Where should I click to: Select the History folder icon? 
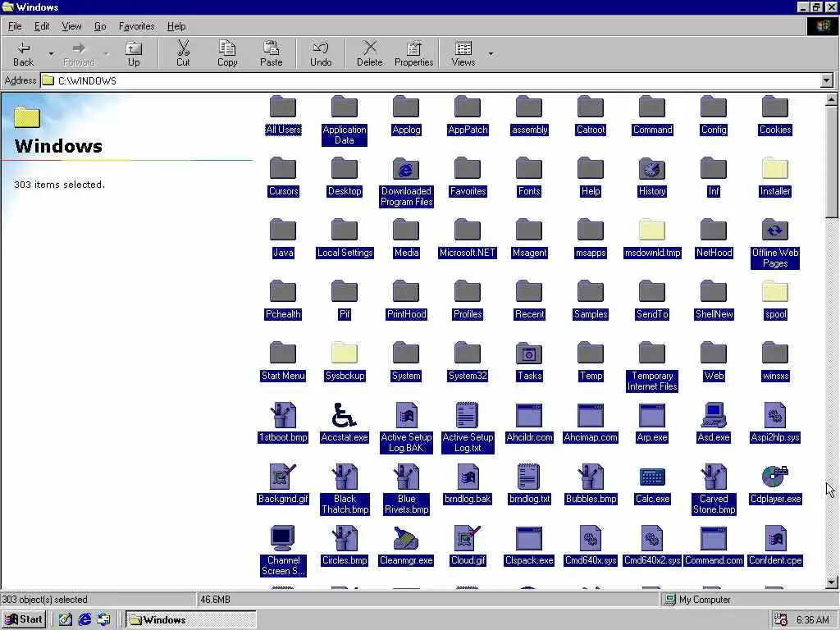click(652, 170)
